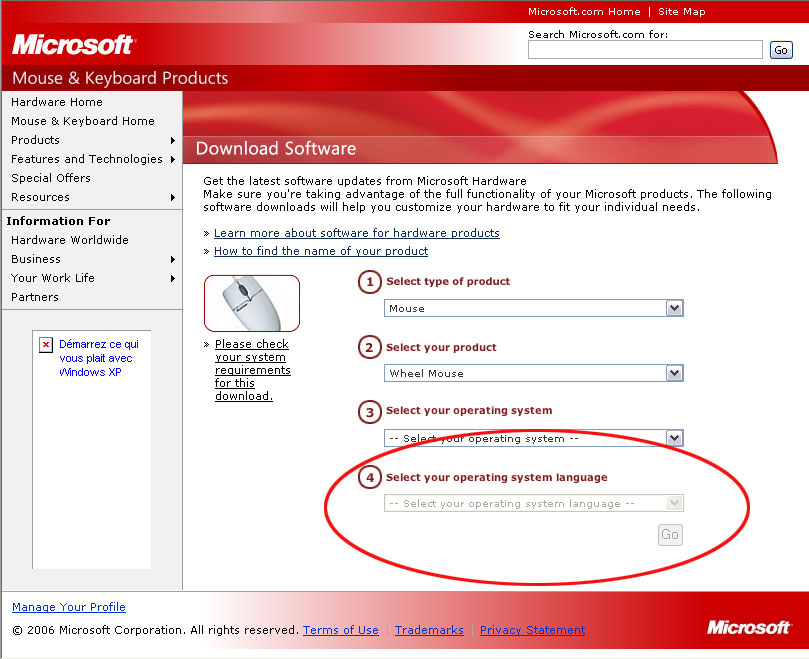Click How to find the name of your product
809x659 pixels.
321,251
